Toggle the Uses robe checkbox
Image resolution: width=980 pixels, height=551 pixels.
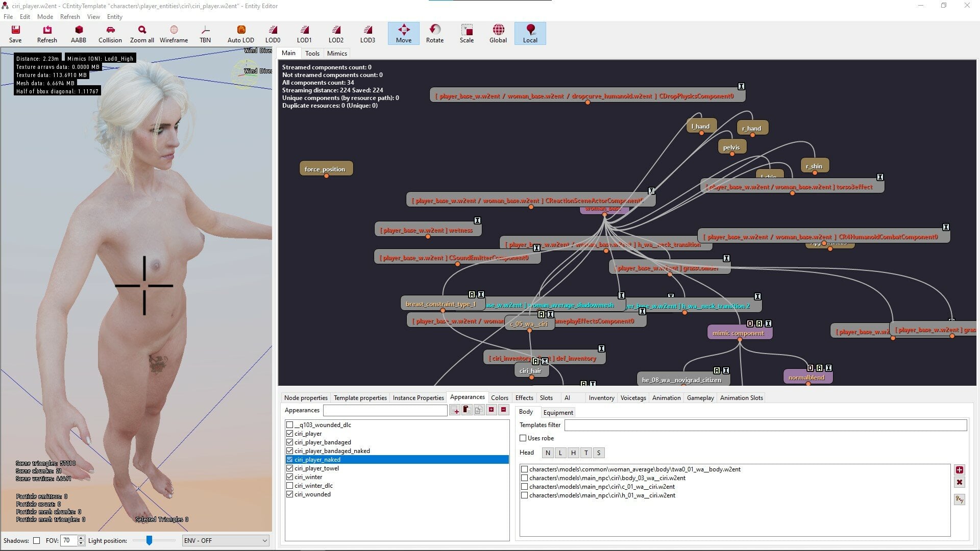point(523,438)
